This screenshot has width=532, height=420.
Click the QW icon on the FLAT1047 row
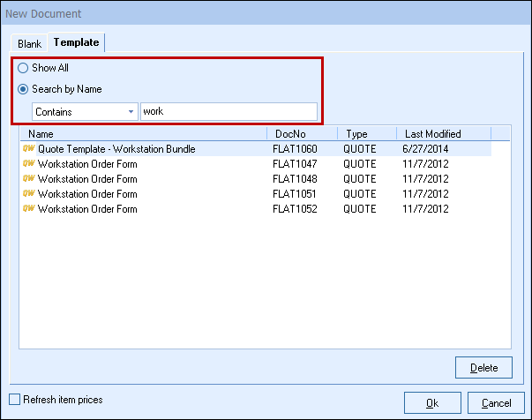[28, 164]
